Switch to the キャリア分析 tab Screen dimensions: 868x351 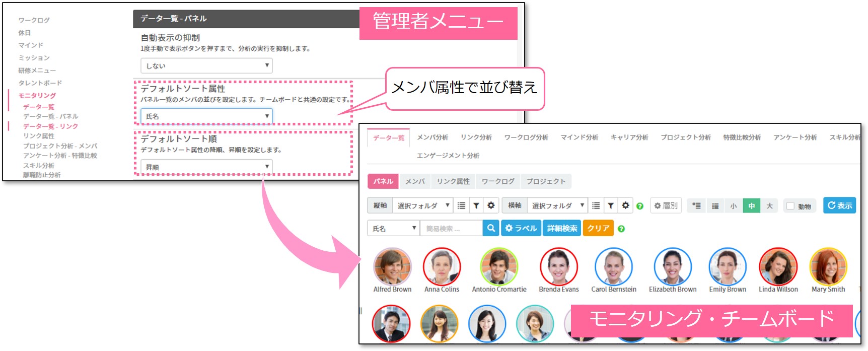point(629,137)
